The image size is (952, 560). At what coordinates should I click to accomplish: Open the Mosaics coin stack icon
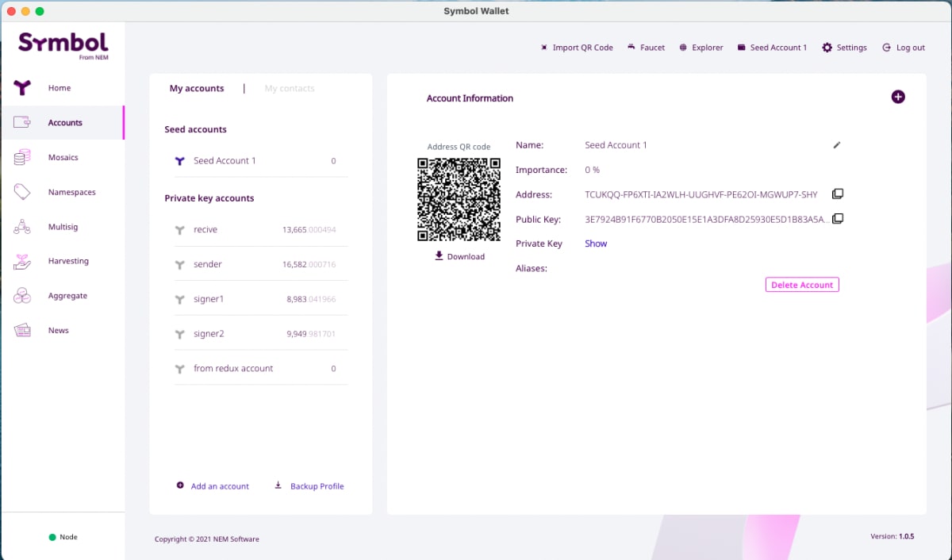22,157
